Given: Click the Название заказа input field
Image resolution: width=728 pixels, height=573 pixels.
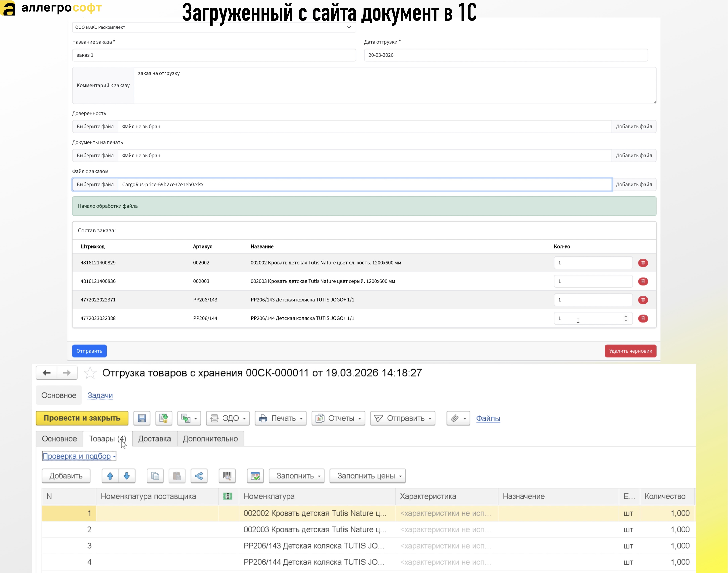Looking at the screenshot, I should pos(214,55).
